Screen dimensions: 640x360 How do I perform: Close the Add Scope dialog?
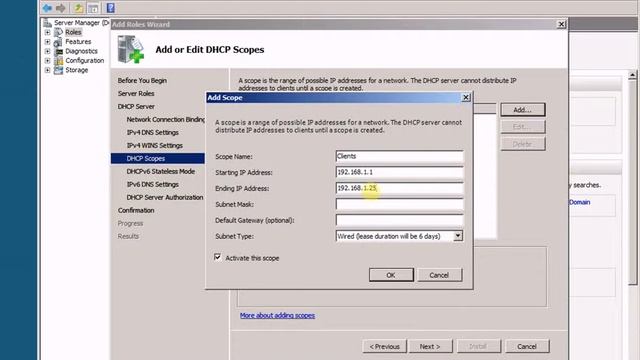tap(466, 98)
